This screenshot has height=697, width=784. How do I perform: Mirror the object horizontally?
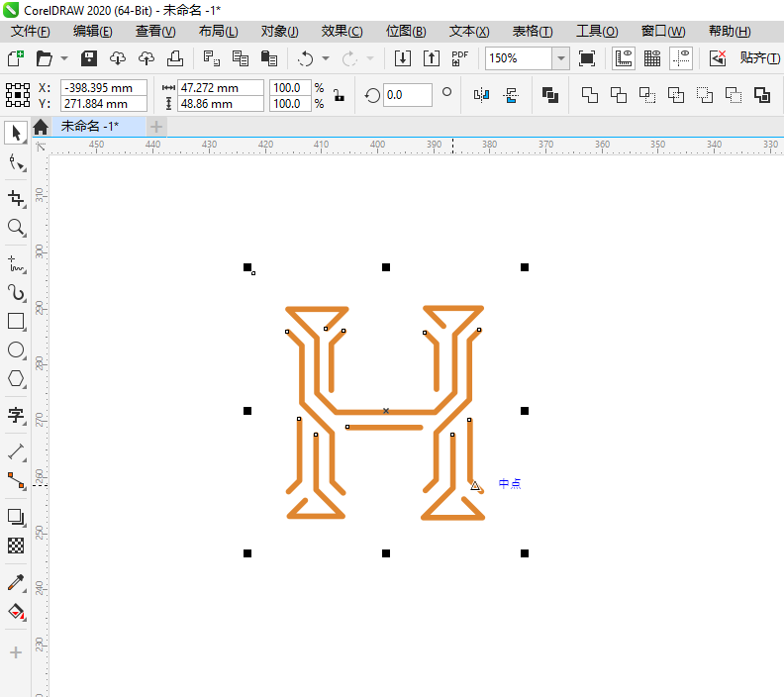[x=481, y=95]
